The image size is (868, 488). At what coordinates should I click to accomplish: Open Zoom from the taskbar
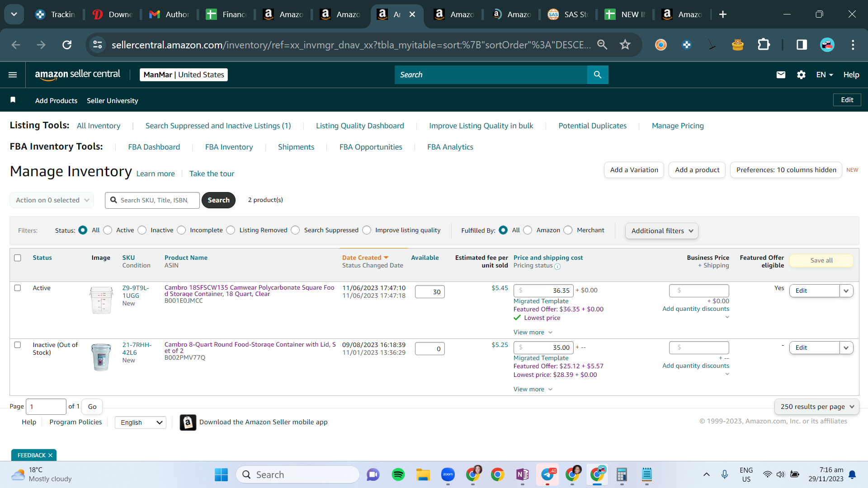click(x=448, y=474)
